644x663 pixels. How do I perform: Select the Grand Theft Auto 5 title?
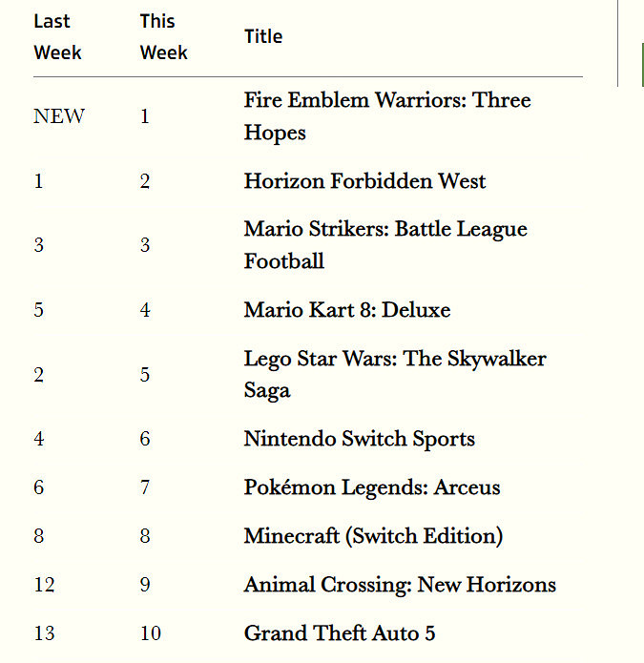(340, 632)
